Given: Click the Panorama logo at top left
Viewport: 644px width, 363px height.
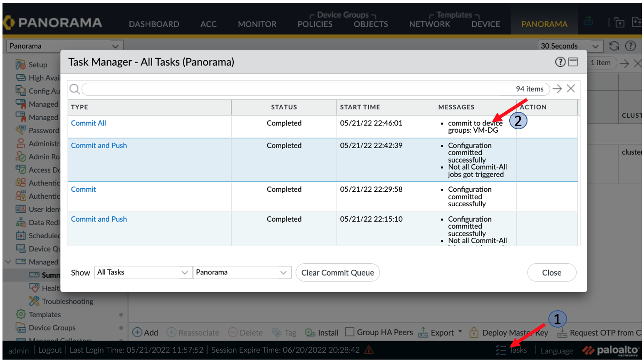Looking at the screenshot, I should pyautogui.click(x=52, y=22).
